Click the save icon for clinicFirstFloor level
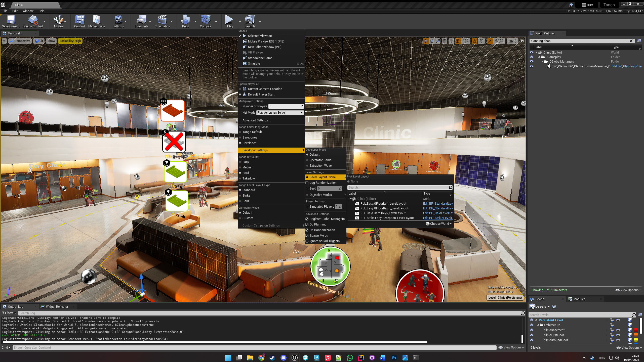This screenshot has width=644, height=362. 630,335
